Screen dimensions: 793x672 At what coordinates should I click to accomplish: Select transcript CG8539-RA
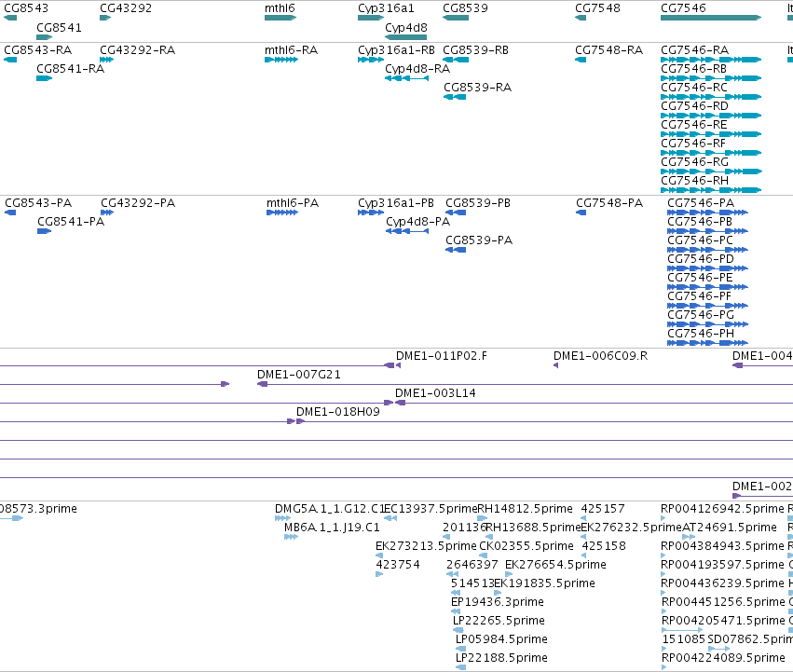477,88
